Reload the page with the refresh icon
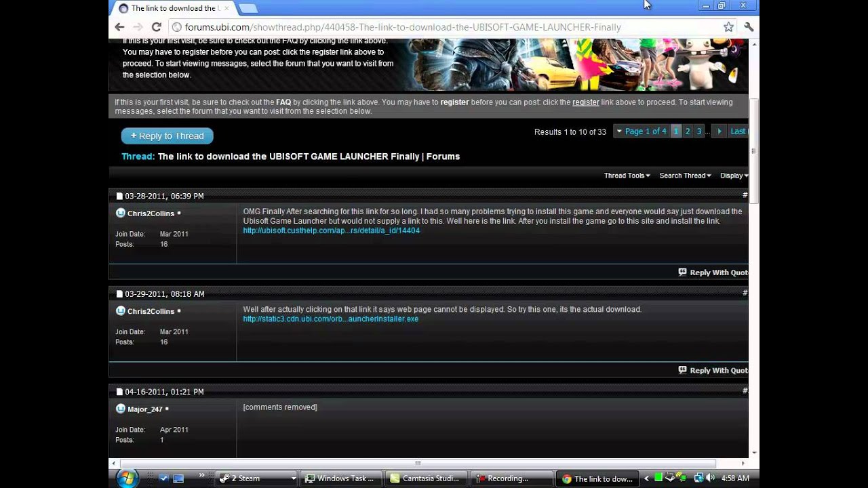The height and width of the screenshot is (488, 868). (156, 27)
